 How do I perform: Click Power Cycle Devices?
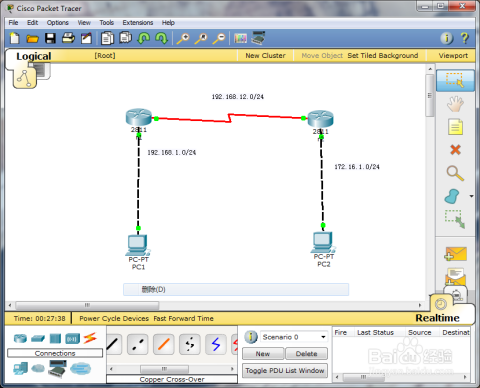[114, 318]
